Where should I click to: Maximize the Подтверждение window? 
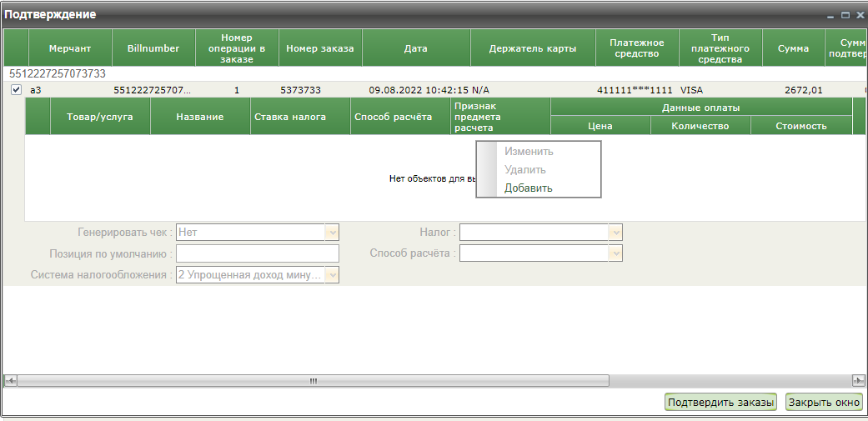tap(845, 15)
